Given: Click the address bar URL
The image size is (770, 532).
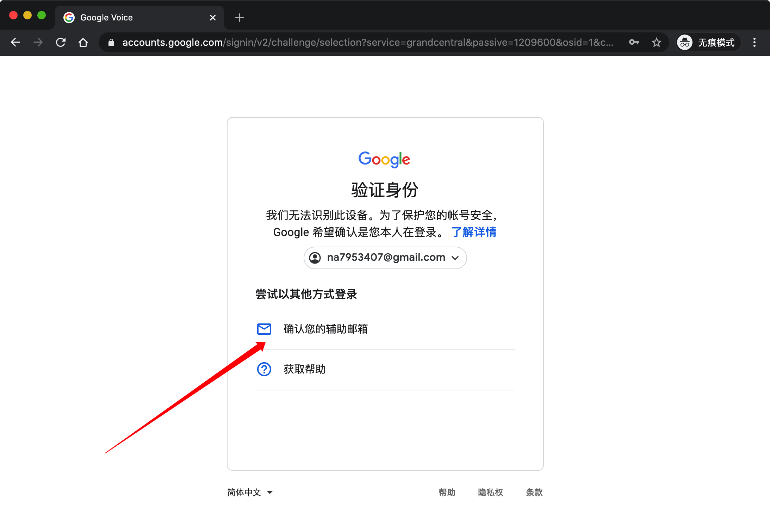Looking at the screenshot, I should pos(366,43).
